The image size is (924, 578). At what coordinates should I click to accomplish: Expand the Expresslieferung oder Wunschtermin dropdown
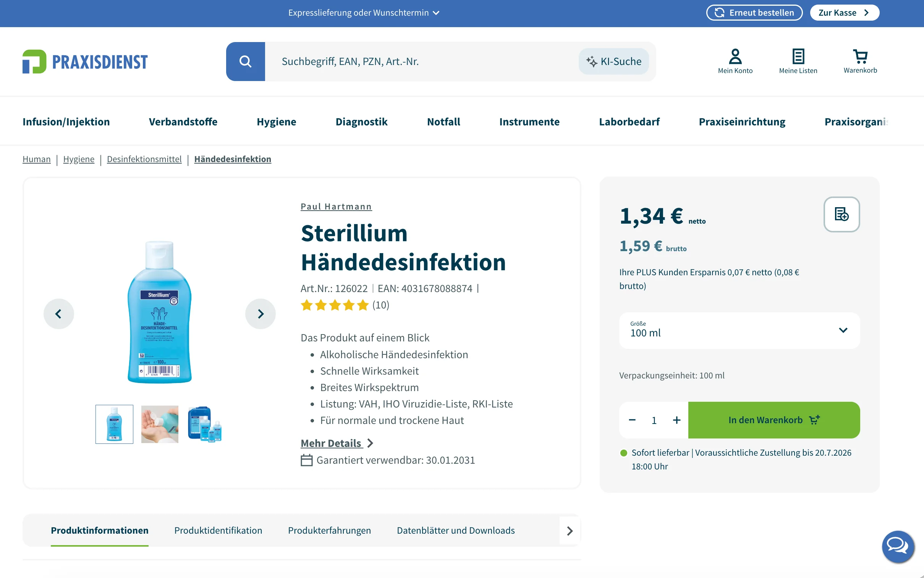click(364, 13)
